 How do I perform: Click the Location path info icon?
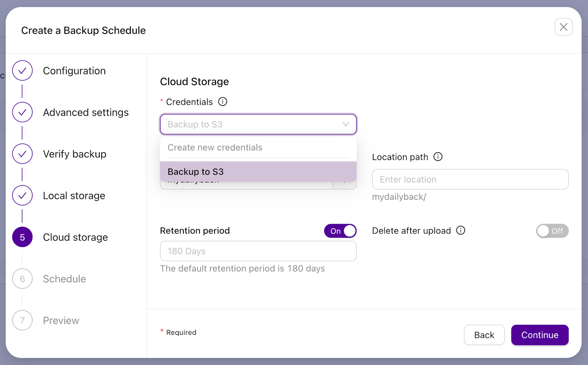[438, 157]
